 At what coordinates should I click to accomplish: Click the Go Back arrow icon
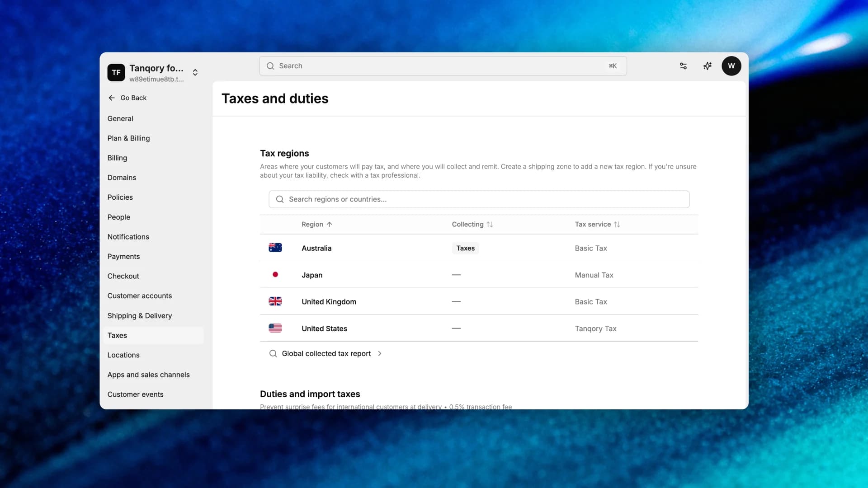coord(112,98)
